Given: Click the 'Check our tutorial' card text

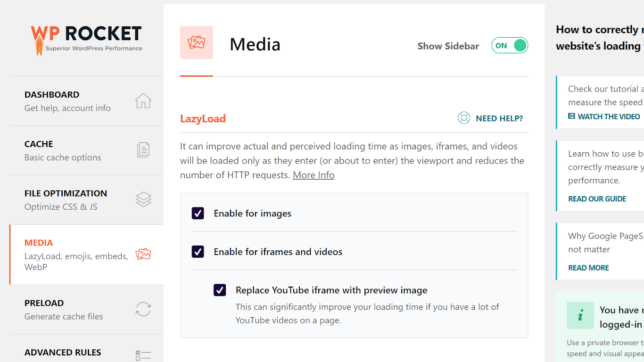Looking at the screenshot, I should 606,96.
